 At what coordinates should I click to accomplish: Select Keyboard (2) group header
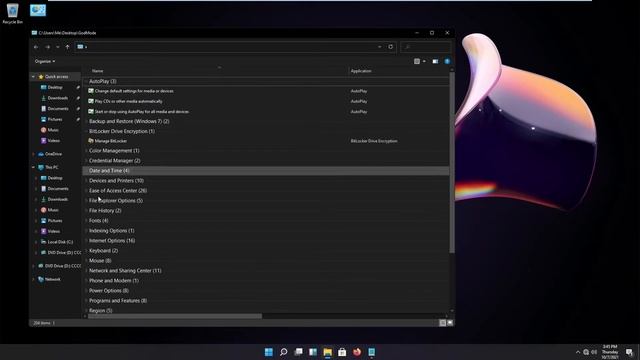[x=103, y=251]
